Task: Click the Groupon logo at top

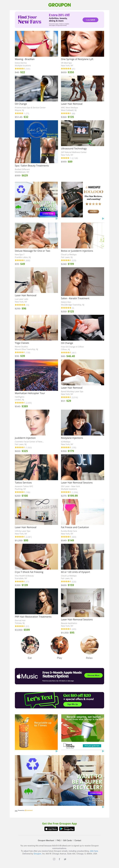Action: tap(59, 5)
